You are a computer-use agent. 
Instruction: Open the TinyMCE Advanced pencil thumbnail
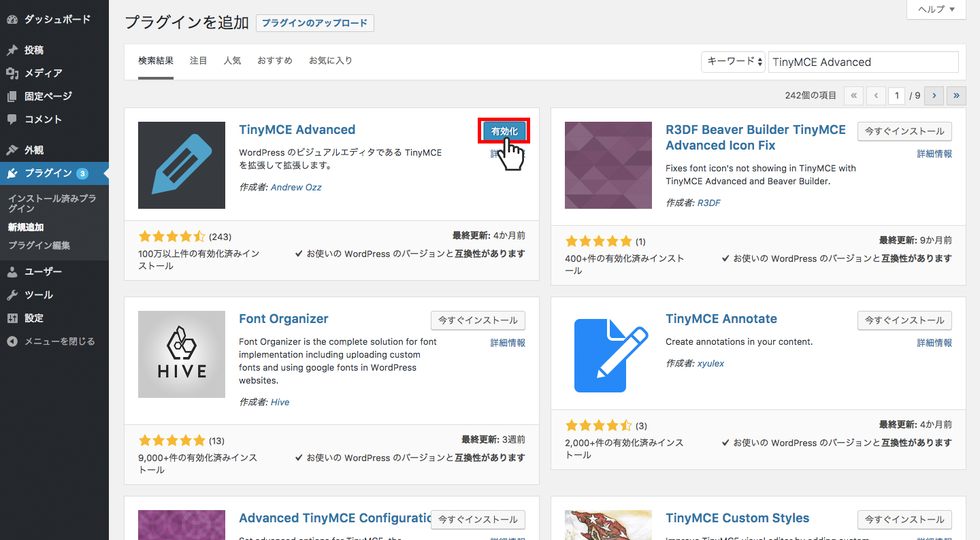click(x=182, y=165)
